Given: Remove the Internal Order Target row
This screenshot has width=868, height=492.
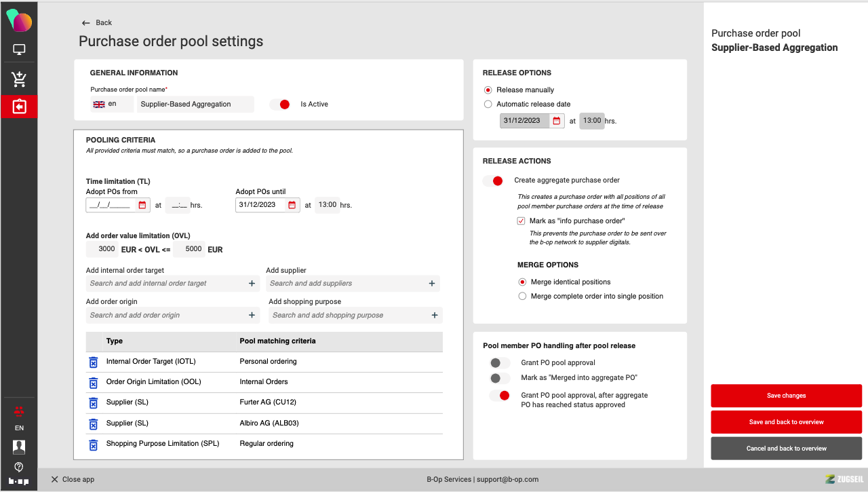Looking at the screenshot, I should coord(94,362).
